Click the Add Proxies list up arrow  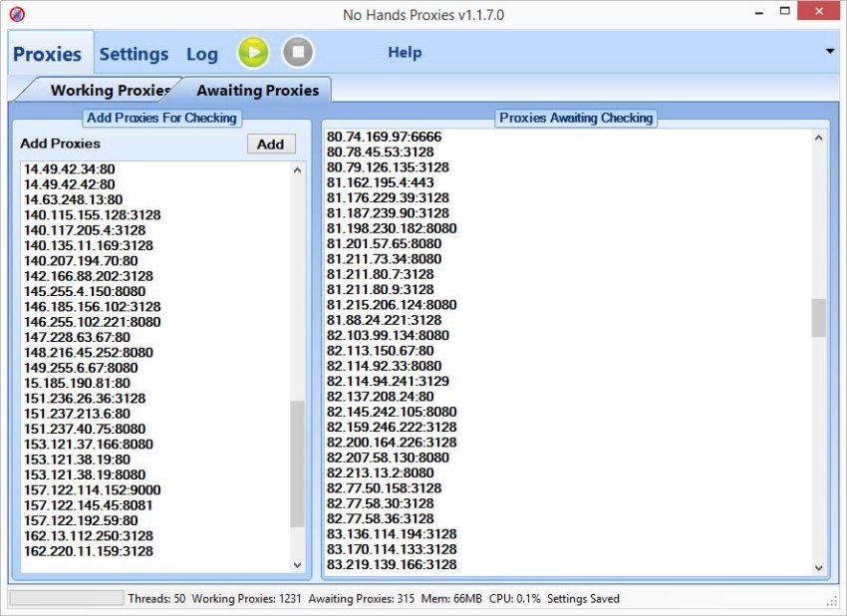click(297, 170)
